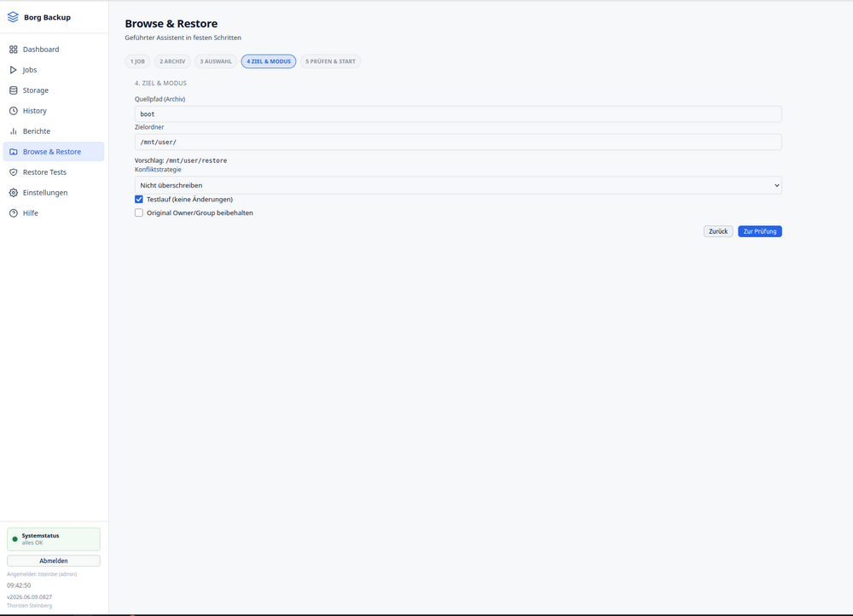Select step 4 Ziel & Modus
The image size is (853, 616).
(269, 61)
